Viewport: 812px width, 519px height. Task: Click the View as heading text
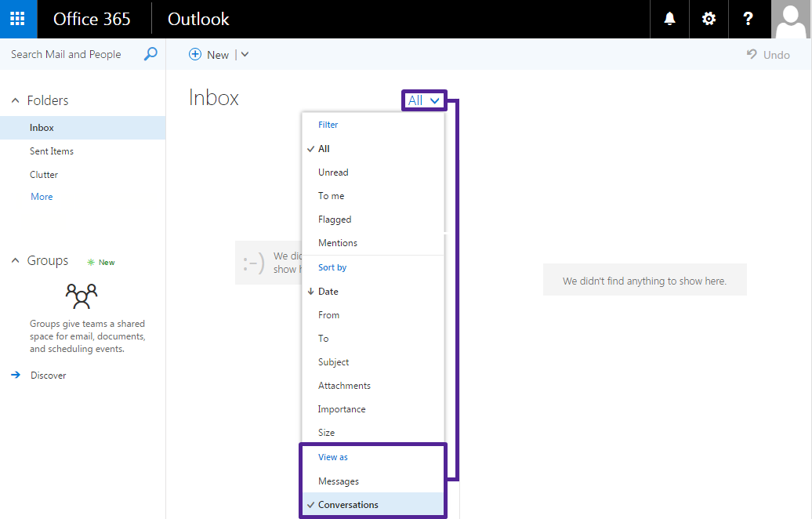pos(333,457)
